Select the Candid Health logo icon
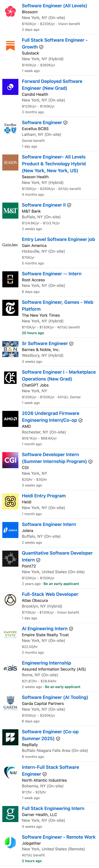Image resolution: width=99 pixels, height=868 pixels. (x=10, y=87)
